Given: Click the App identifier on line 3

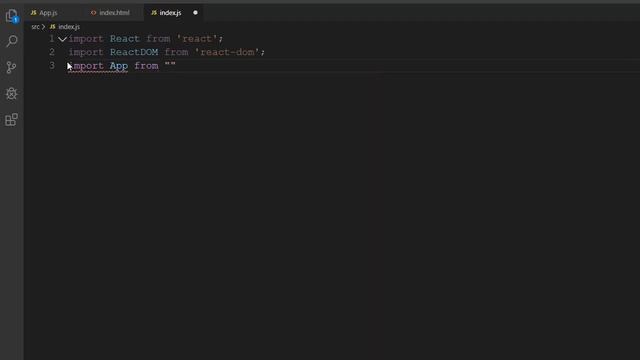Looking at the screenshot, I should point(119,66).
